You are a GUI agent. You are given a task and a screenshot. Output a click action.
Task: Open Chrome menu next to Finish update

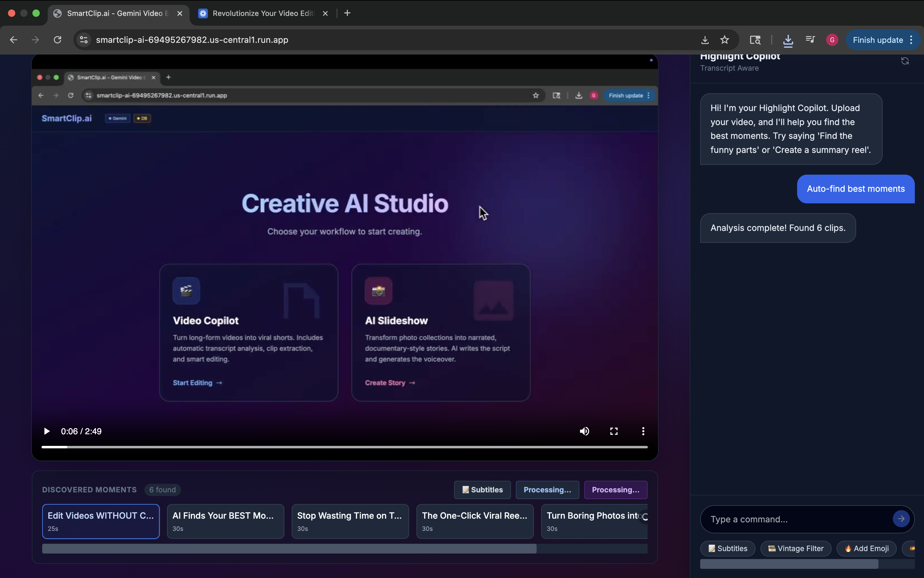[911, 40]
